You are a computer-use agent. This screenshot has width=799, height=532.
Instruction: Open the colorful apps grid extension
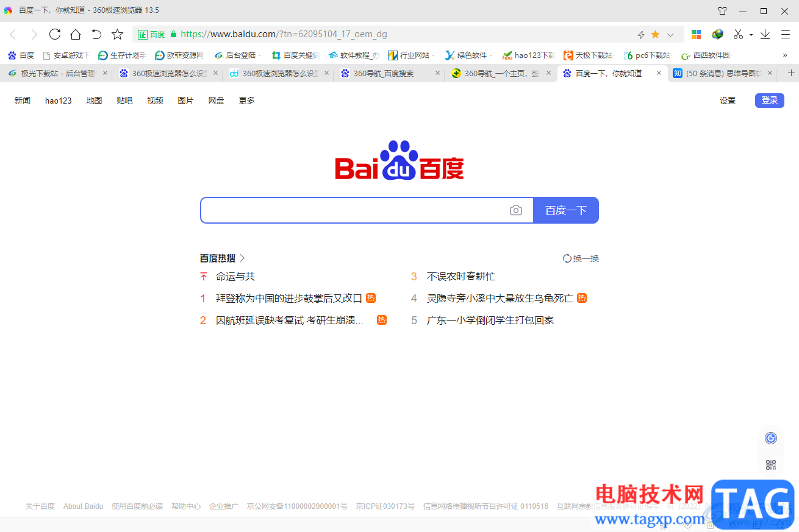coord(696,34)
